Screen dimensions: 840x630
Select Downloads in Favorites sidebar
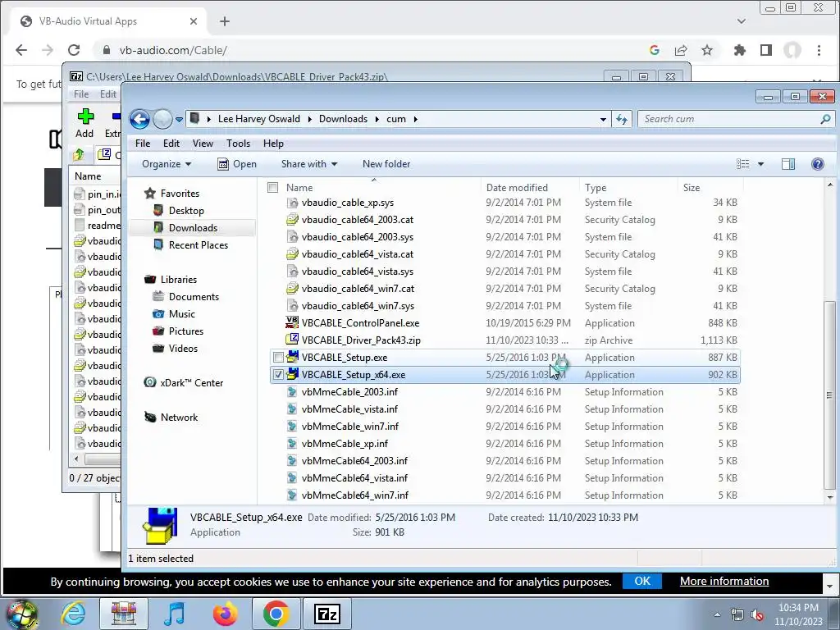(x=193, y=228)
